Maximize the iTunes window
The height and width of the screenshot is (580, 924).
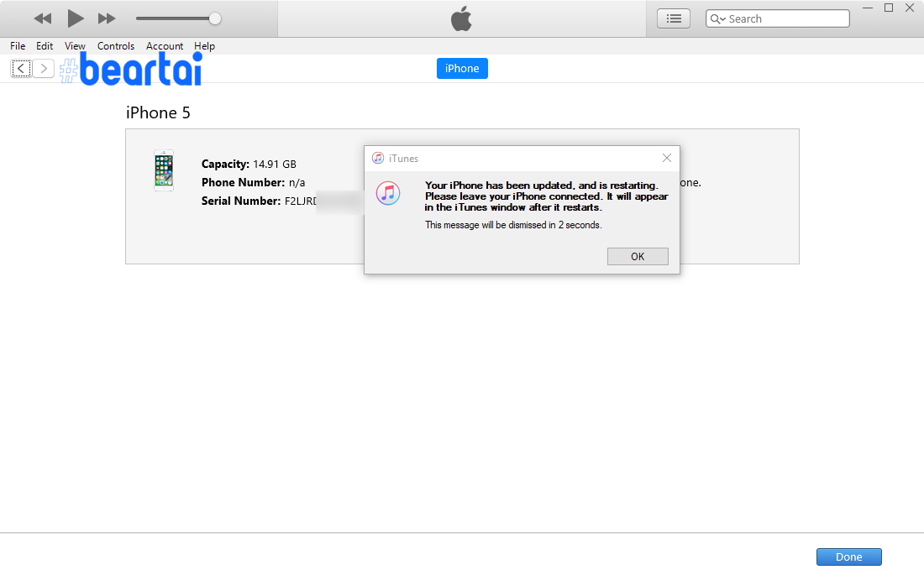tap(889, 8)
